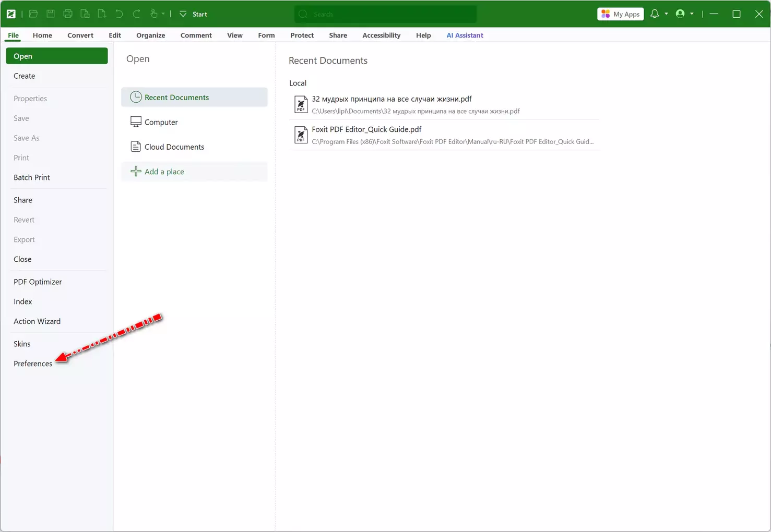Expand the hand tool dropdown arrow
Image resolution: width=771 pixels, height=532 pixels.
click(163, 14)
